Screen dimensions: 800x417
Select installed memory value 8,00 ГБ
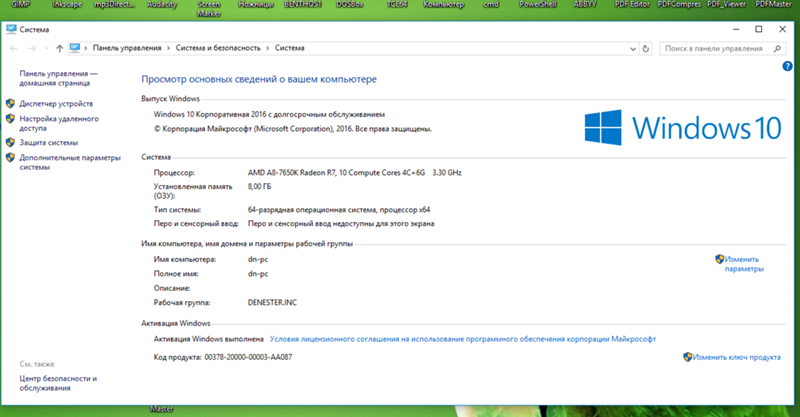(x=260, y=187)
